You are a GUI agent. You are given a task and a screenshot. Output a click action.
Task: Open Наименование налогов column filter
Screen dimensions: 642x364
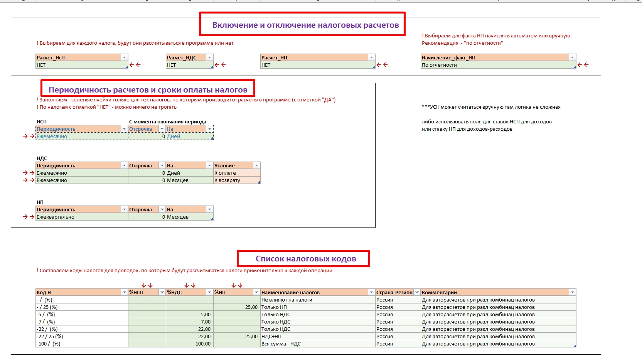tap(371, 292)
